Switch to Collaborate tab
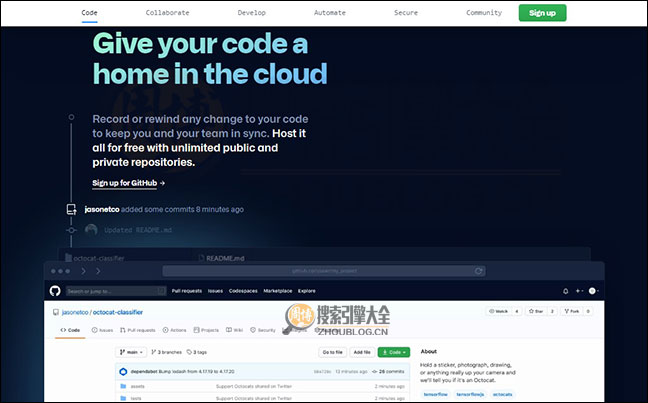The image size is (648, 403). coord(167,13)
